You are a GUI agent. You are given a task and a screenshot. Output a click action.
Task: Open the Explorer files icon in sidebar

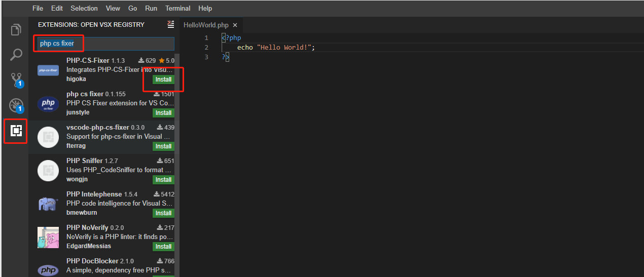point(16,29)
